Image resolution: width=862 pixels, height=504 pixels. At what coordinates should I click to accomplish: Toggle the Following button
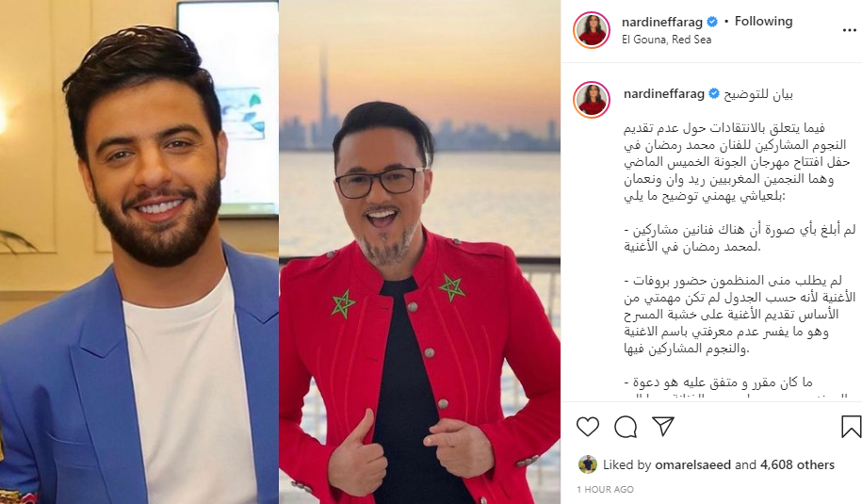coord(764,22)
